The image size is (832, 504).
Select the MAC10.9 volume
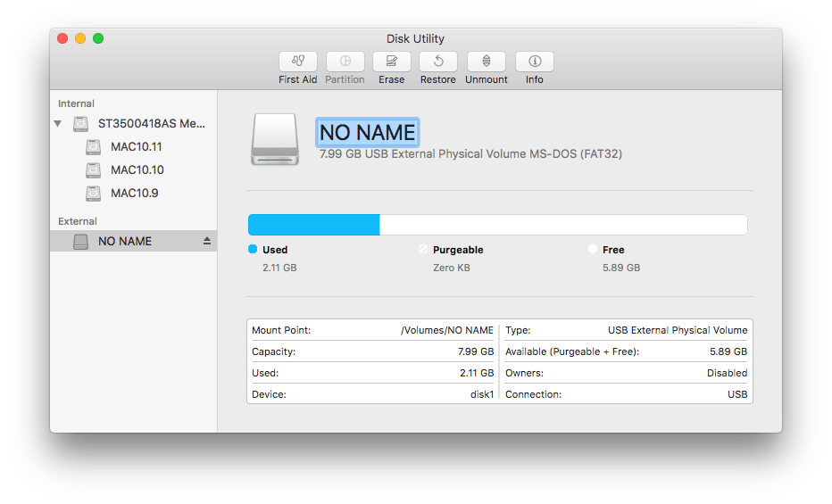(134, 193)
